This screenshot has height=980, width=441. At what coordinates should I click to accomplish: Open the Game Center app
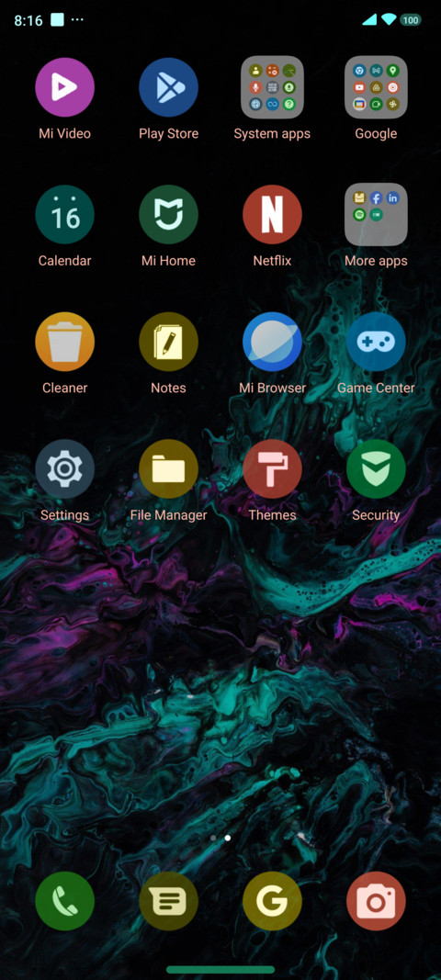click(x=376, y=342)
